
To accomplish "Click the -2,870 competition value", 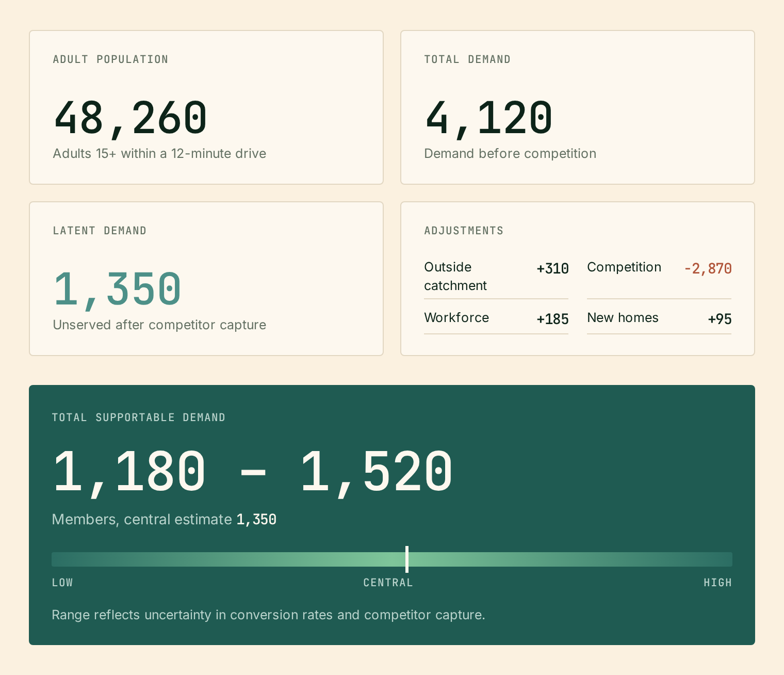I will point(708,268).
